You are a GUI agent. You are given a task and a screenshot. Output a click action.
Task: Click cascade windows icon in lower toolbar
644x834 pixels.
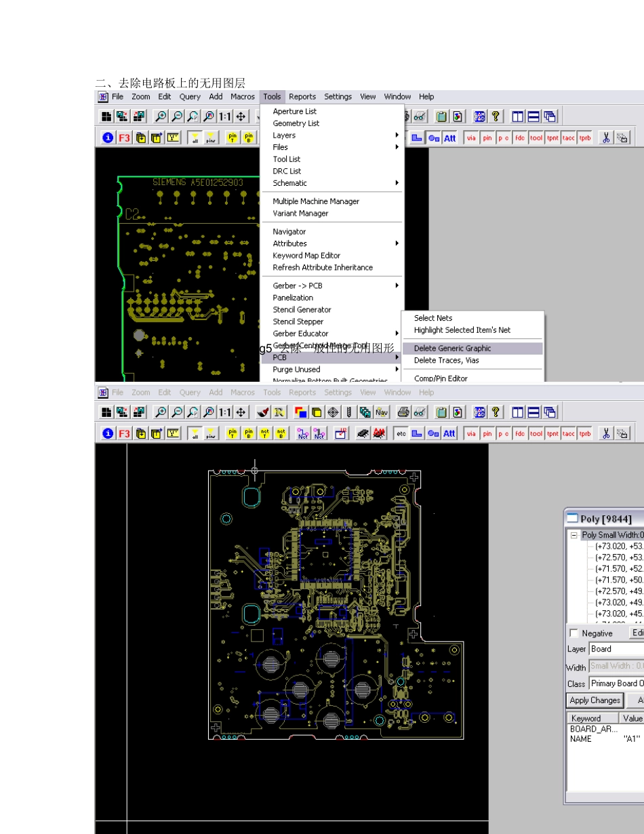(x=550, y=412)
